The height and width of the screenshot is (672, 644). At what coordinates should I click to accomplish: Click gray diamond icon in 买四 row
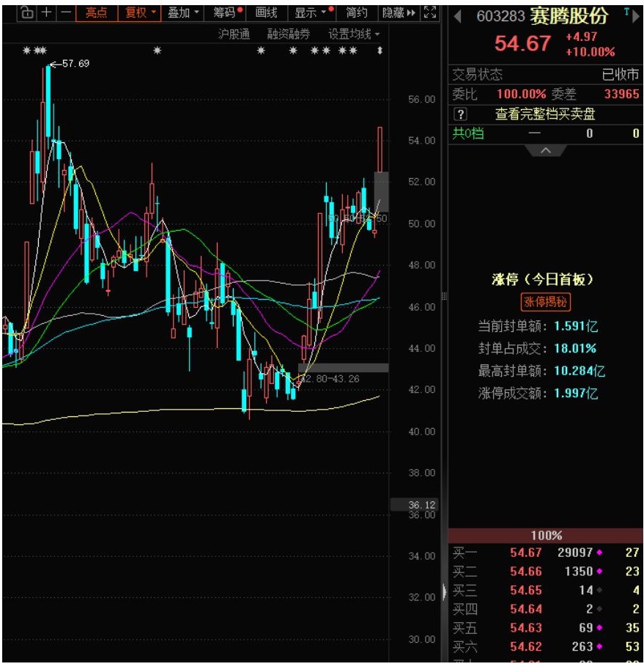coord(599,609)
